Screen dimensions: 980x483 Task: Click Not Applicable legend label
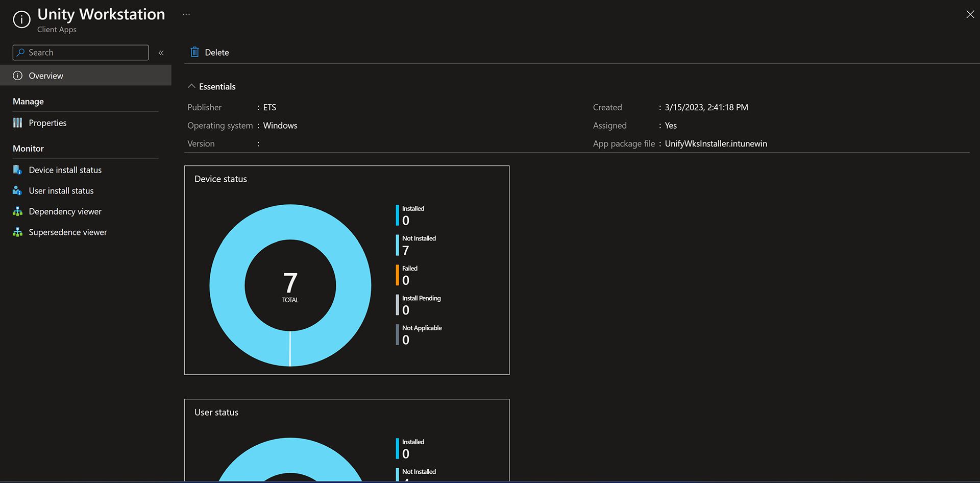pyautogui.click(x=422, y=328)
